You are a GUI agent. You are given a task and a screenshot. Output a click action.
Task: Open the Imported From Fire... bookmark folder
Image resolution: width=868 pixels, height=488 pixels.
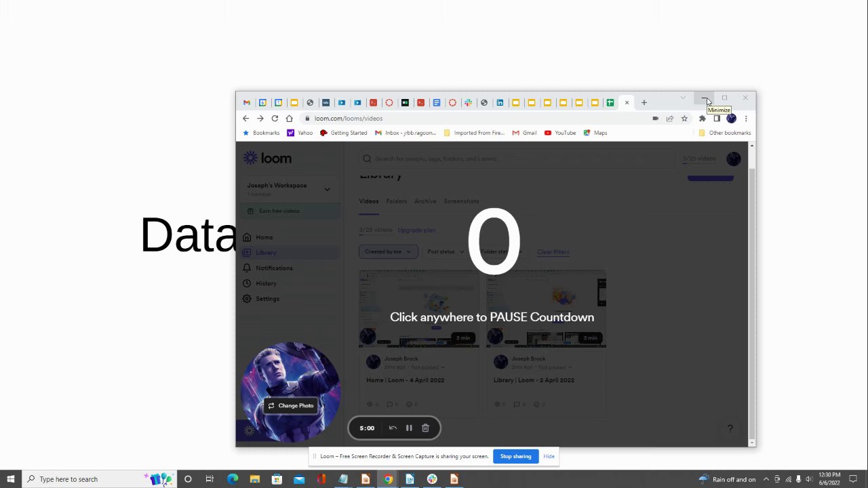pos(474,133)
